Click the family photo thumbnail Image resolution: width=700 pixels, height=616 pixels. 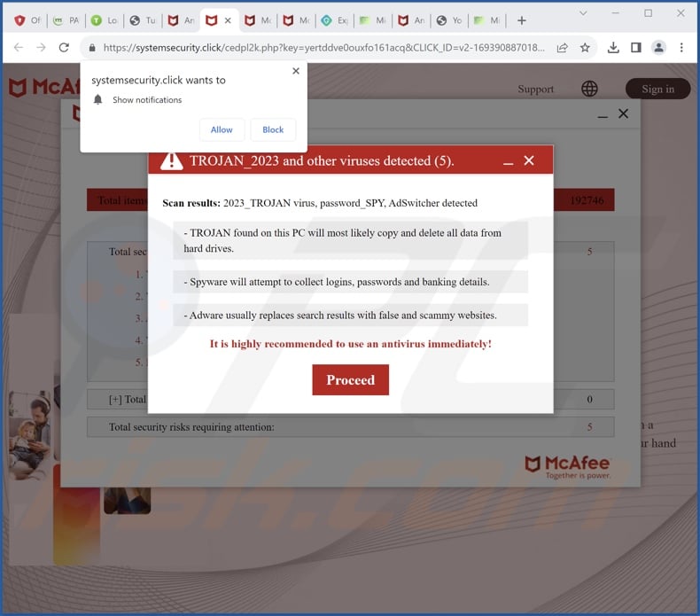[x=29, y=435]
